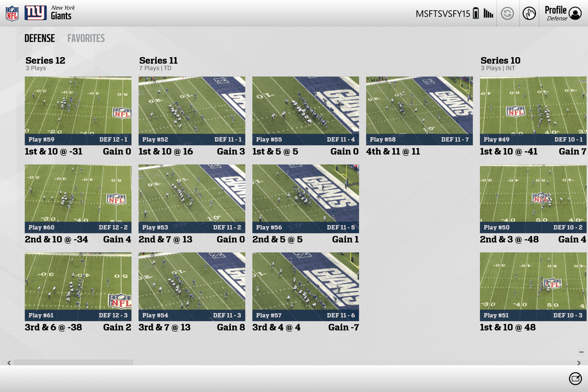This screenshot has height=392, width=588.
Task: Open Play #53 2nd & 7 thumbnail
Action: click(x=192, y=199)
